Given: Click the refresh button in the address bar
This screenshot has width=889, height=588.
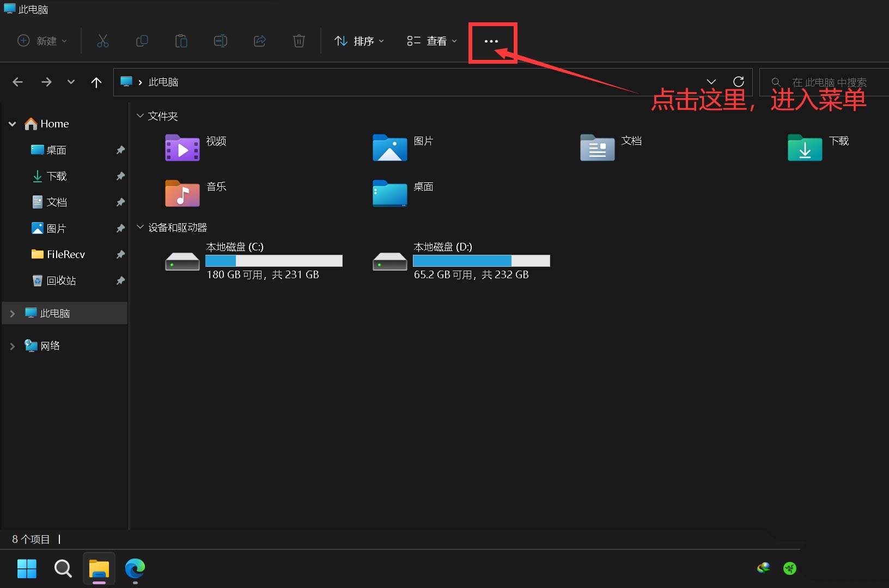Looking at the screenshot, I should point(739,82).
